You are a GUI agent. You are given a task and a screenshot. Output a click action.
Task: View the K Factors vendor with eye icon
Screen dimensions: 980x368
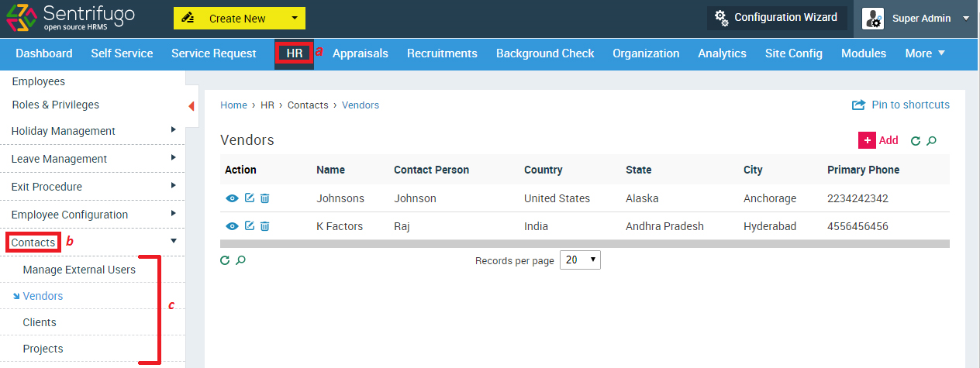[232, 226]
